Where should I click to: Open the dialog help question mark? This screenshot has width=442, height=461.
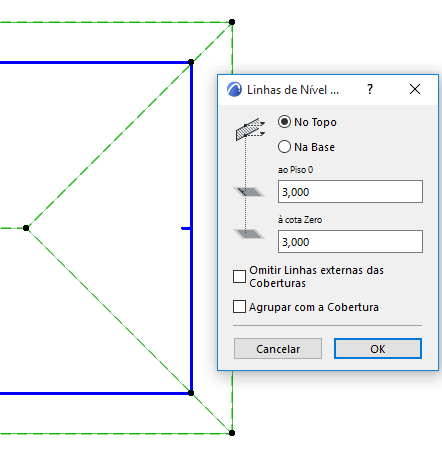pyautogui.click(x=370, y=89)
